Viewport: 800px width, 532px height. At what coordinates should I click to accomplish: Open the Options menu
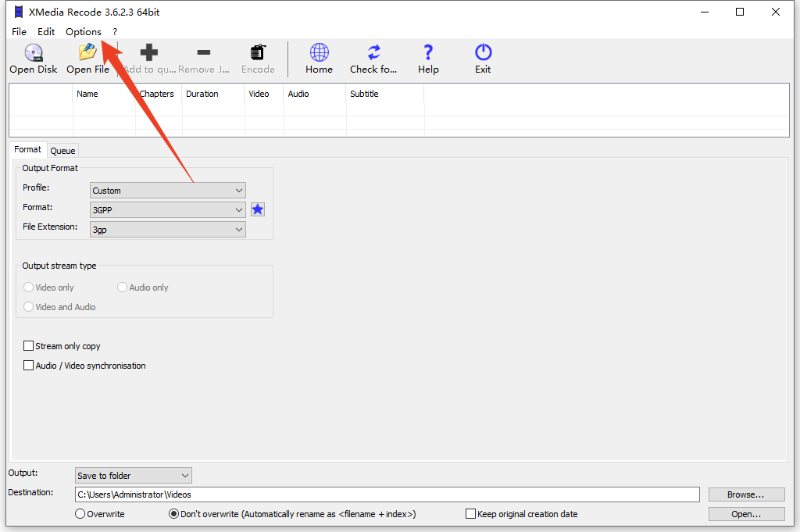83,32
